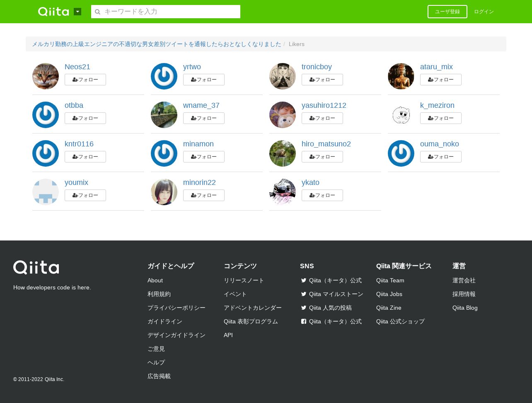Image resolution: width=532 pixels, height=403 pixels.
Task: Open Twitter Qiita(キータ)公式 link
Action: [x=331, y=280]
